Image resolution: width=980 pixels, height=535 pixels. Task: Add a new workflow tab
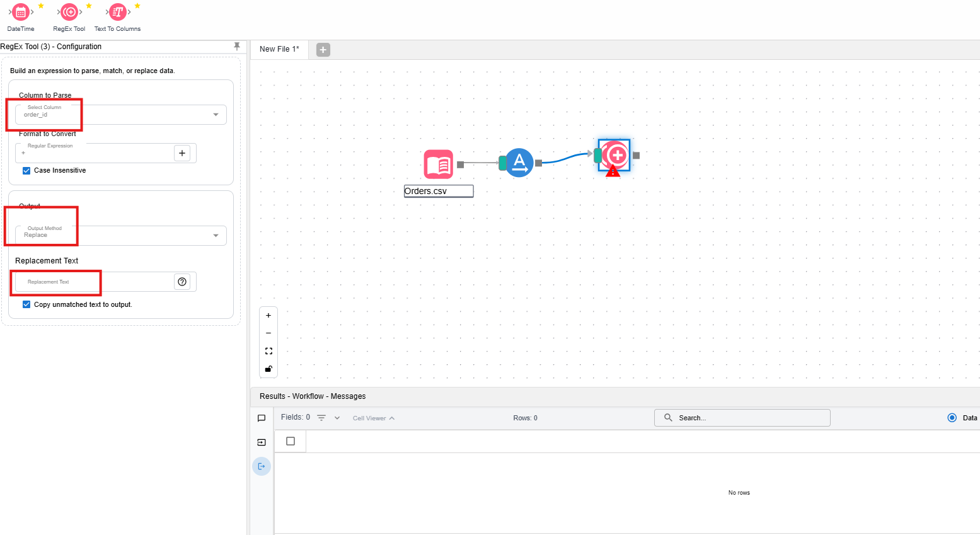coord(323,50)
